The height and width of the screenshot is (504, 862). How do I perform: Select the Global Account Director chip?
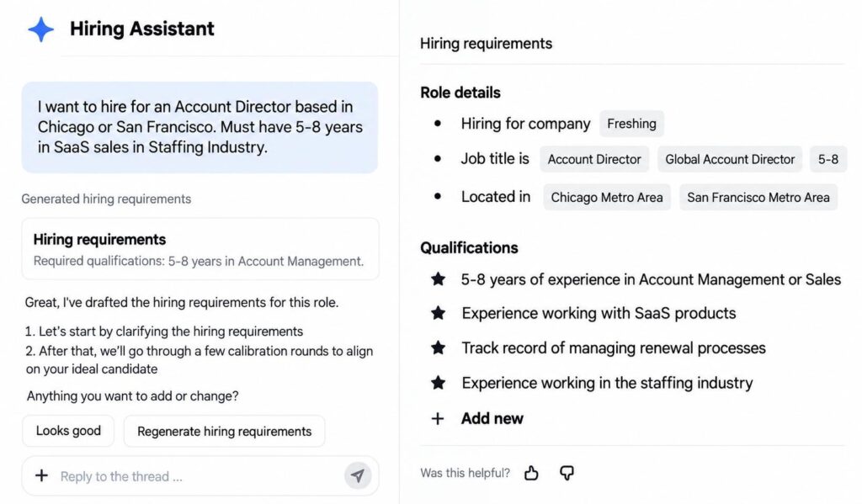pos(730,159)
